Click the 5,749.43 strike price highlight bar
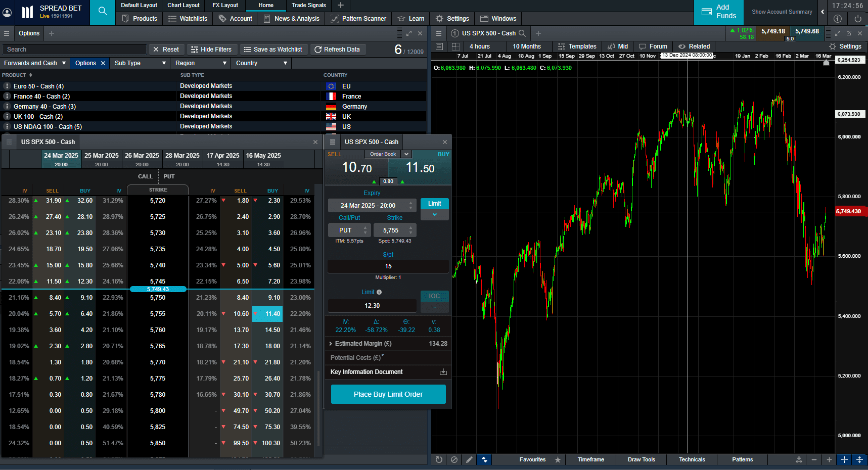 [157, 289]
